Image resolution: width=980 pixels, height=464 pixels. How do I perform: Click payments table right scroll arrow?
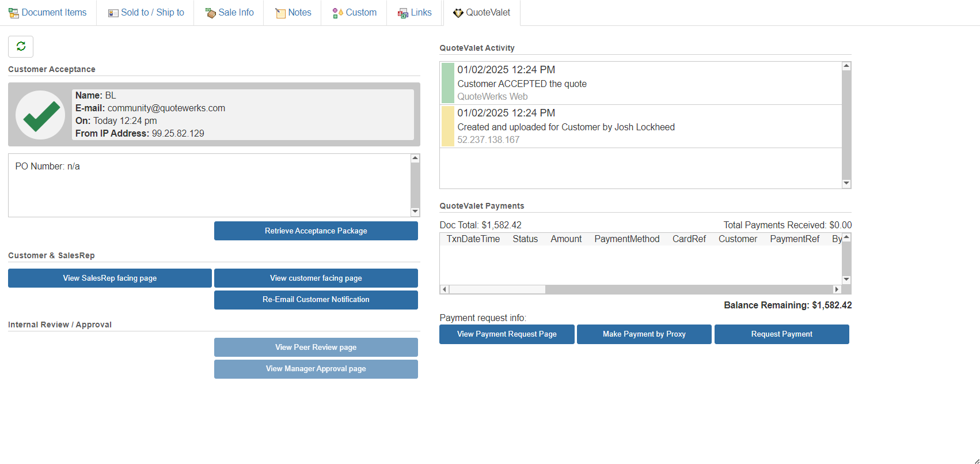tap(837, 289)
